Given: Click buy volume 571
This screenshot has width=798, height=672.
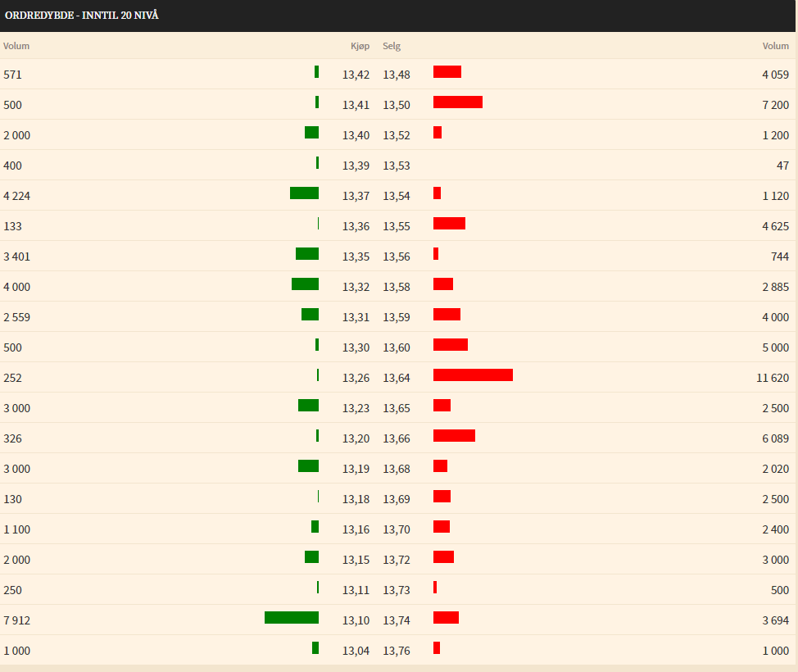Looking at the screenshot, I should click(x=13, y=75).
